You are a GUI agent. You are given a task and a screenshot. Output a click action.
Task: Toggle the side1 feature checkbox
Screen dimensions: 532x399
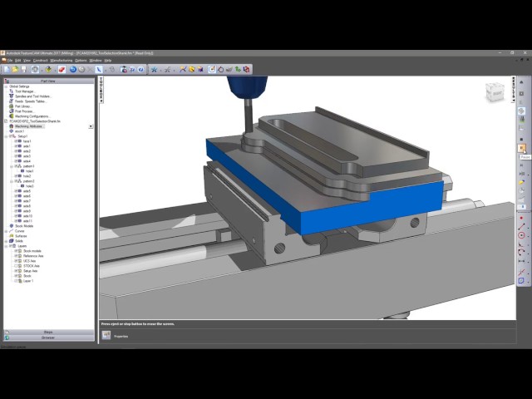16,146
